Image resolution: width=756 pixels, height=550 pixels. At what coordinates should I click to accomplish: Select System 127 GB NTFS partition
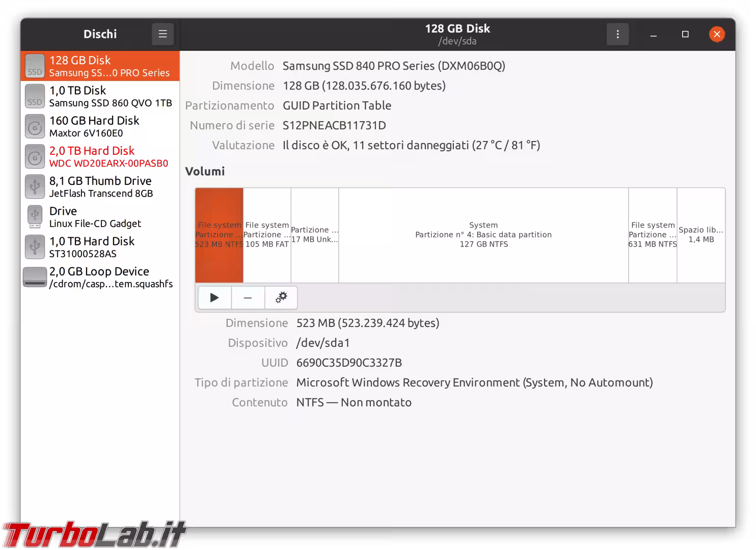tap(483, 235)
